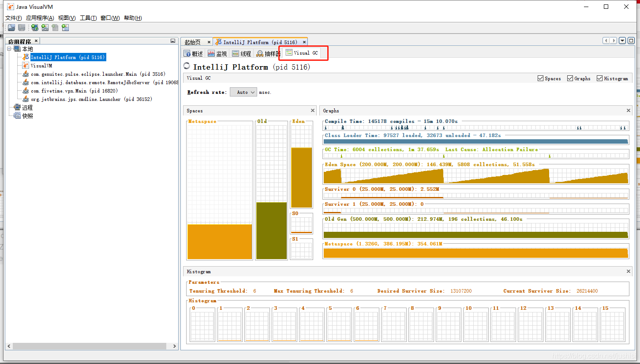Screen dimensions: 640x364
Task: Close the Graphs panel
Action: (629, 111)
